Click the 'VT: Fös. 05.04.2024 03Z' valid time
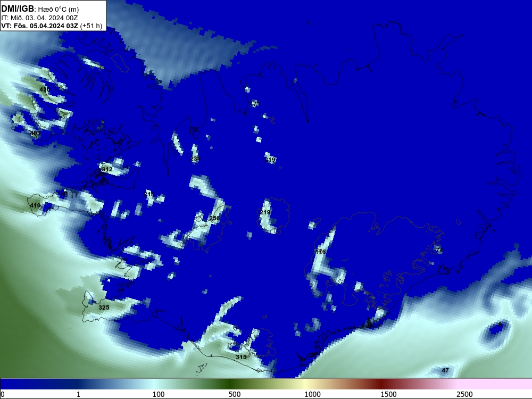532x399 pixels. [x=40, y=26]
